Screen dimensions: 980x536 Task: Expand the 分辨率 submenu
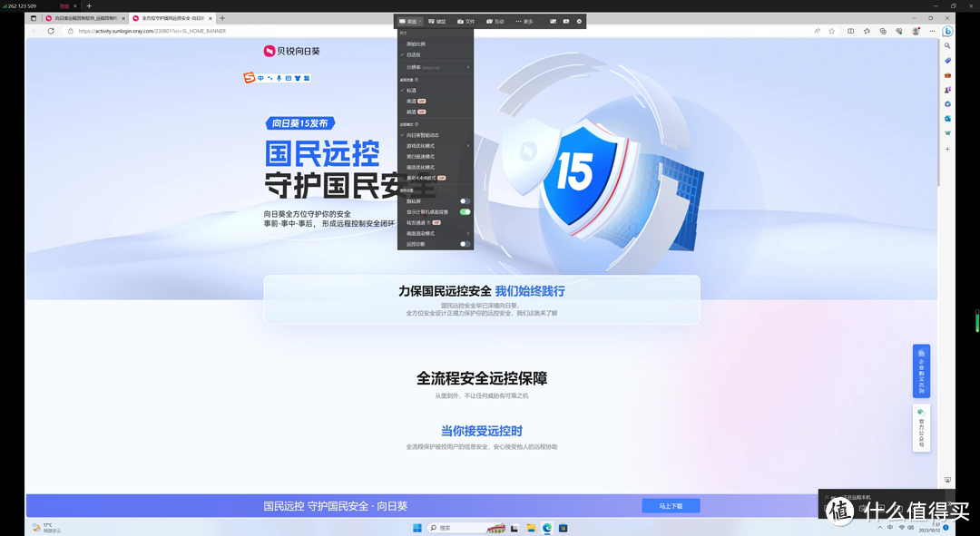pos(436,67)
